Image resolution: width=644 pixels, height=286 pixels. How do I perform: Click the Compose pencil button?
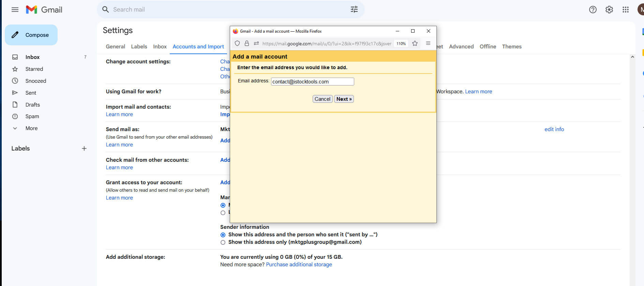[x=31, y=35]
